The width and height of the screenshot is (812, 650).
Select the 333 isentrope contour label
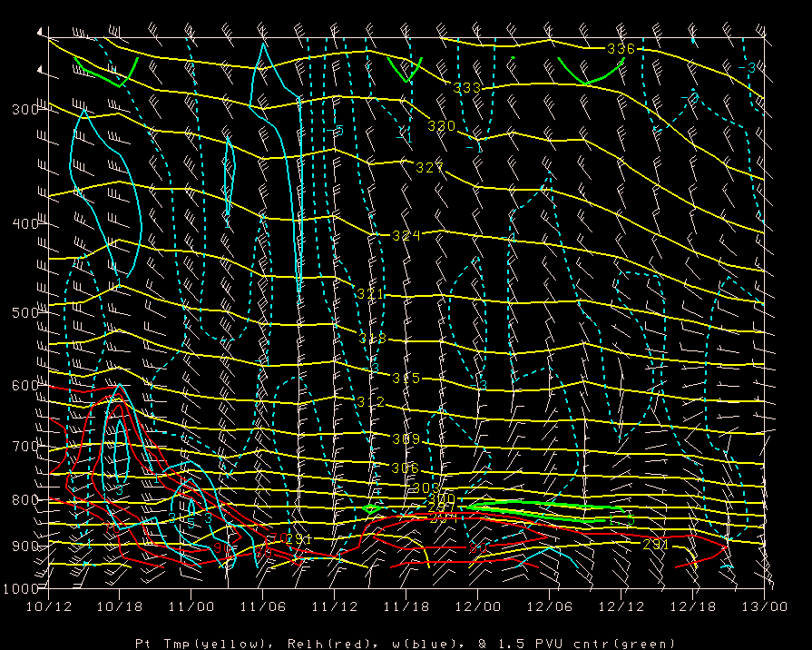tap(466, 88)
